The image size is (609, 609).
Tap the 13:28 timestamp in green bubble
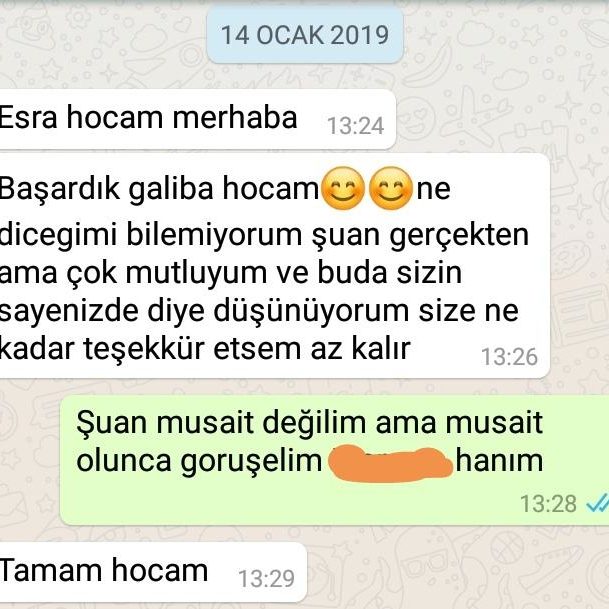pos(548,503)
